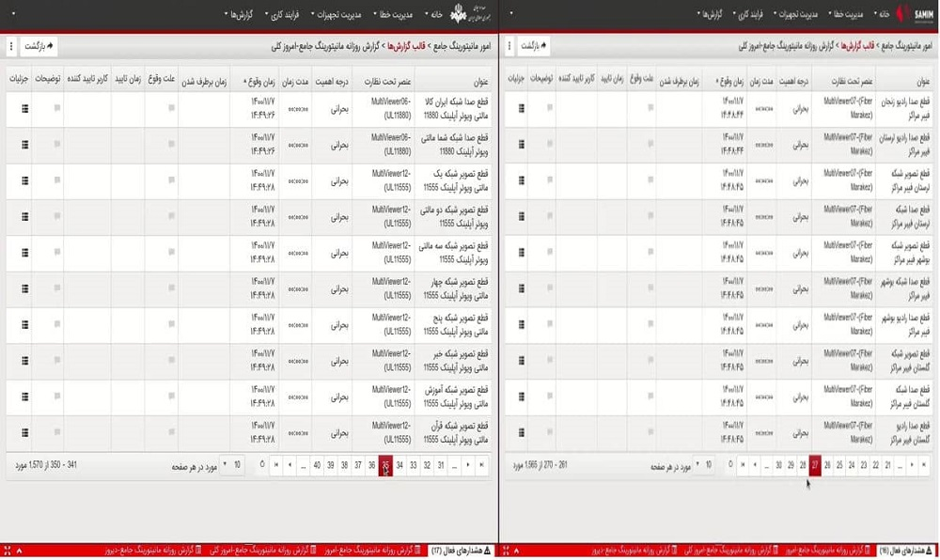Viewport: 940px width, 560px height.
Task: Open details icon for ایران کالا row, left window
Action: pos(24,108)
